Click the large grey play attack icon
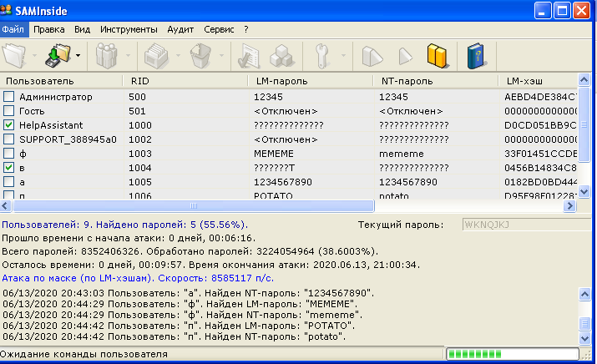This screenshot has height=364, width=597. (x=372, y=56)
